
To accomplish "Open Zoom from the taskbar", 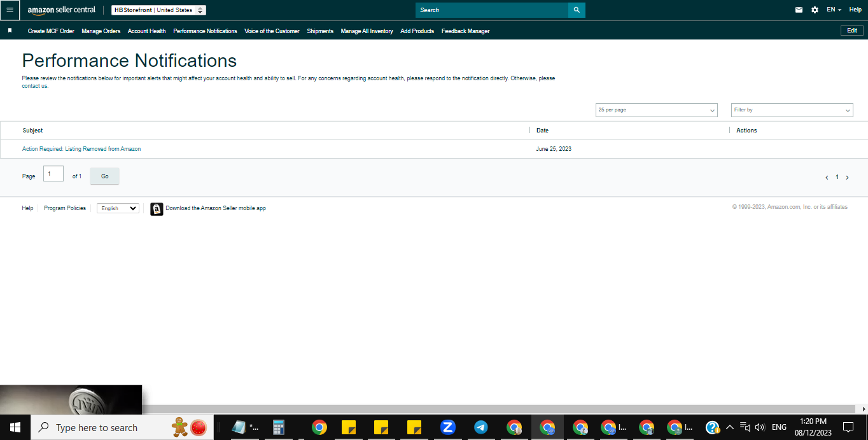I will [x=447, y=427].
